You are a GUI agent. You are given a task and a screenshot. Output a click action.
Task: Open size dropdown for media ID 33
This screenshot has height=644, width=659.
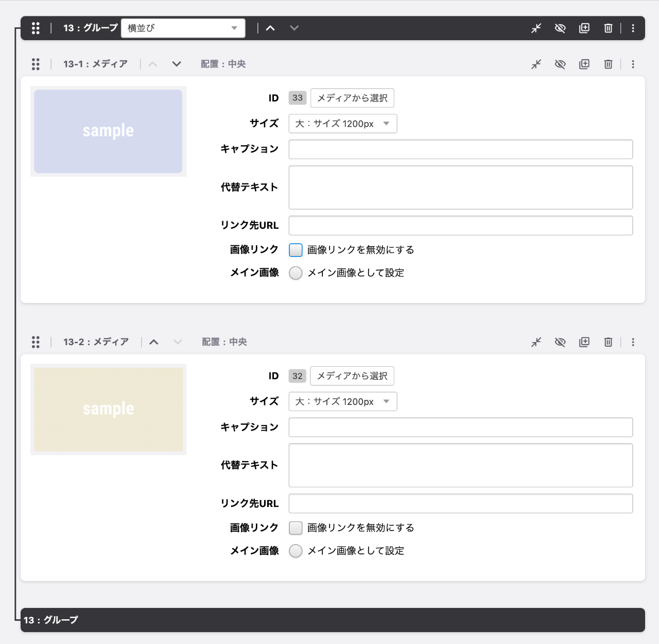click(343, 124)
